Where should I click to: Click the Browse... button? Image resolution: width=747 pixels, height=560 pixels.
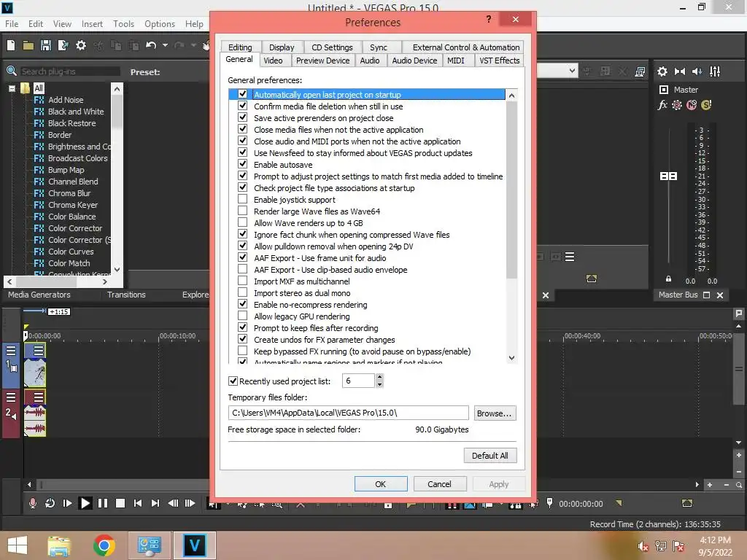[x=495, y=413]
